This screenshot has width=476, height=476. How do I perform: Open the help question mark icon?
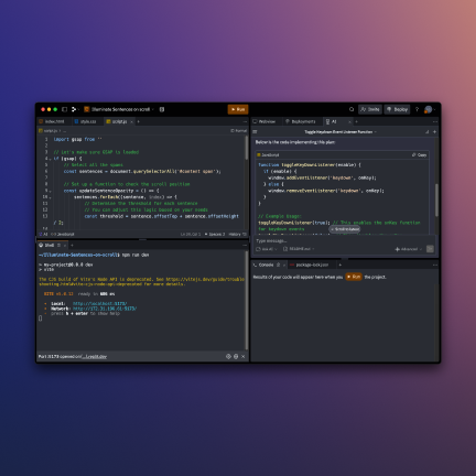click(417, 109)
